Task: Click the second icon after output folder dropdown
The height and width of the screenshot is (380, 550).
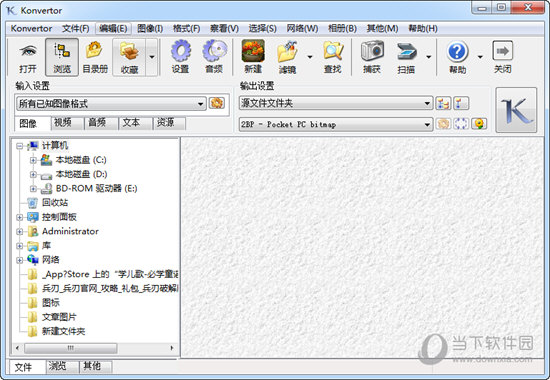Action: tap(461, 103)
